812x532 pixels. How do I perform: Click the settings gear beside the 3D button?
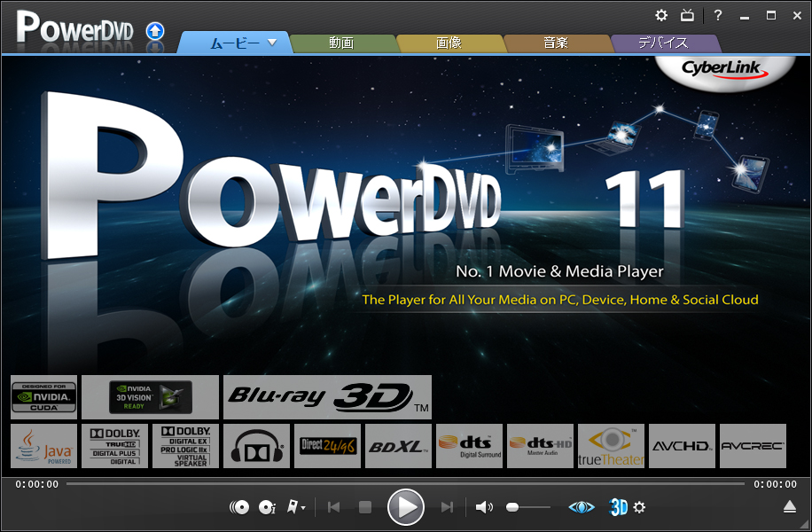(640, 506)
